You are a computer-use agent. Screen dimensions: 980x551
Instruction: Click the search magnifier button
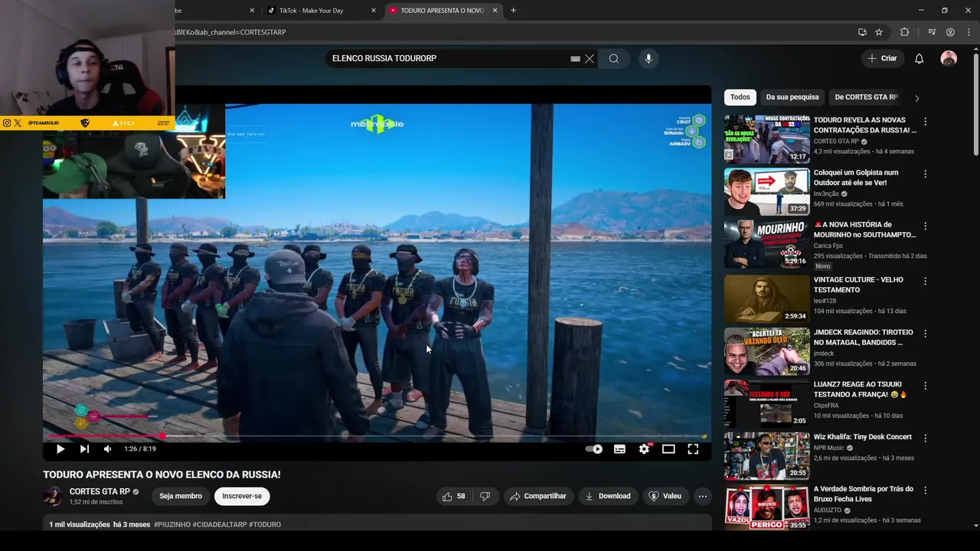point(614,59)
